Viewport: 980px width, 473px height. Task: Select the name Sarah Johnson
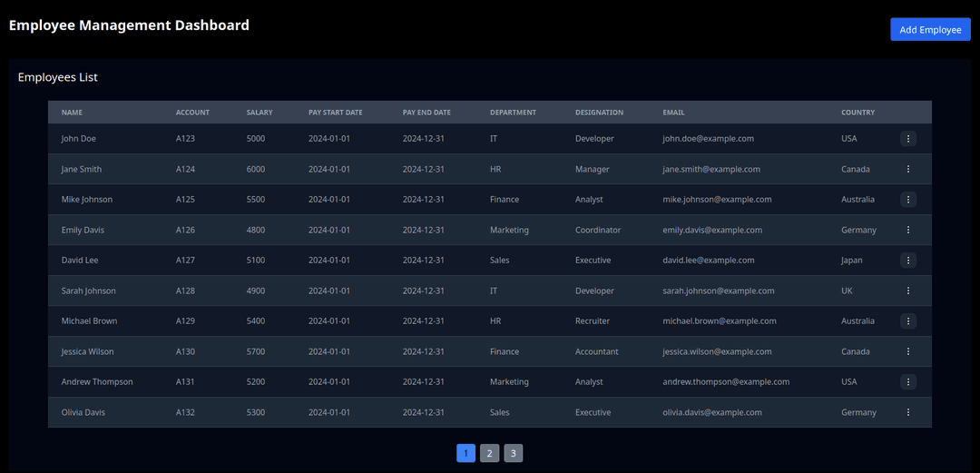[88, 291]
